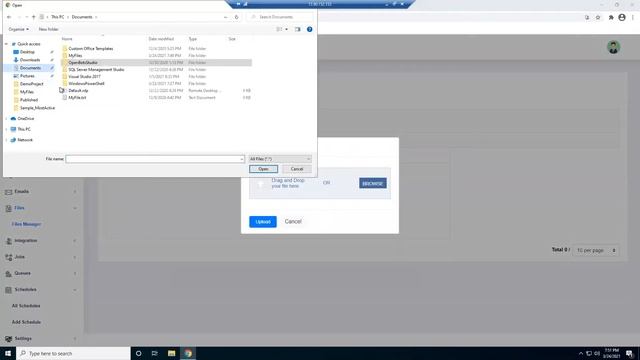Open the file type filter All Files
The image size is (640, 360).
(x=280, y=159)
